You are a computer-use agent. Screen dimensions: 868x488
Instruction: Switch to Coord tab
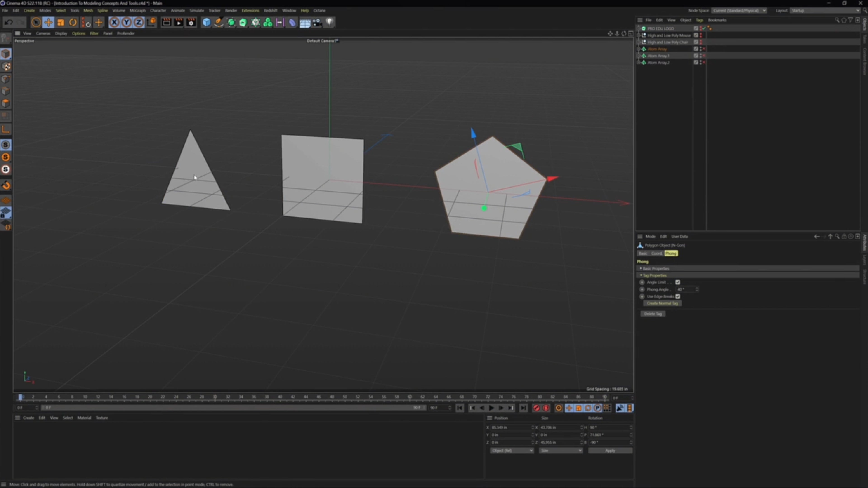(x=656, y=253)
